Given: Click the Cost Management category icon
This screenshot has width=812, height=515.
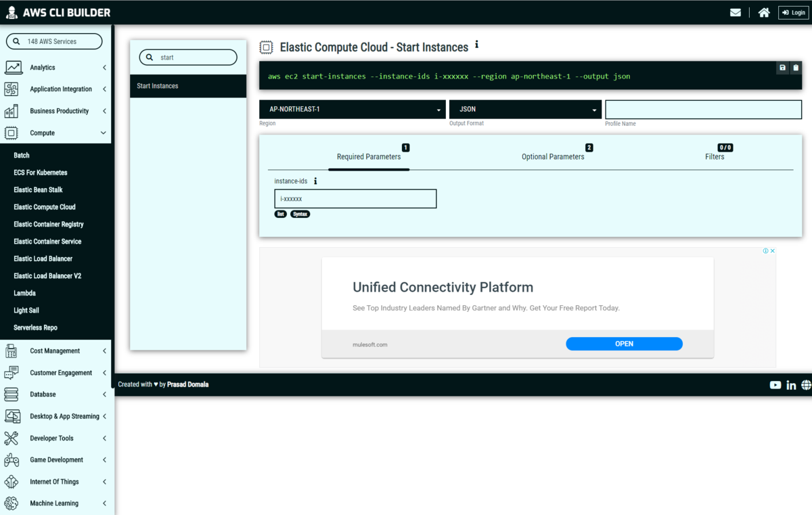Looking at the screenshot, I should pyautogui.click(x=12, y=351).
